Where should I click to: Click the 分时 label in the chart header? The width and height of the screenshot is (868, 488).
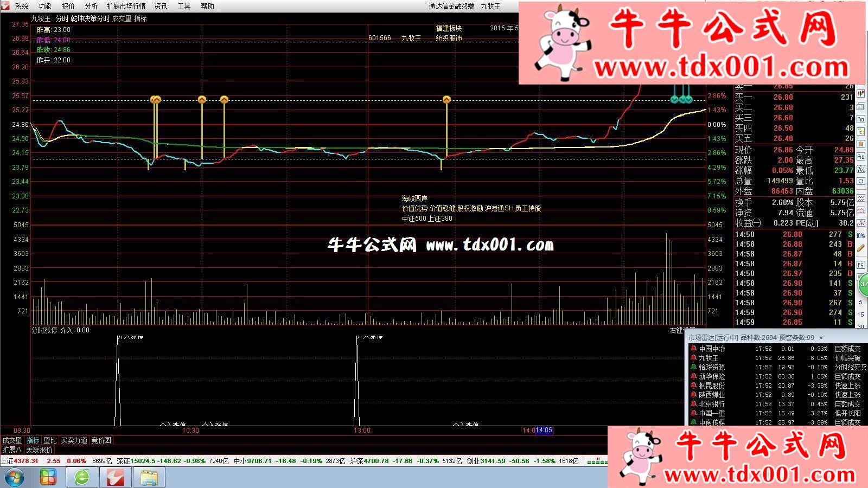coord(62,18)
